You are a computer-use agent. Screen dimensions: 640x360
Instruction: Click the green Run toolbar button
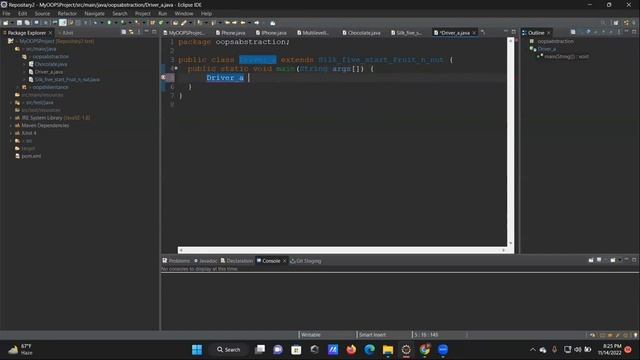(x=109, y=23)
